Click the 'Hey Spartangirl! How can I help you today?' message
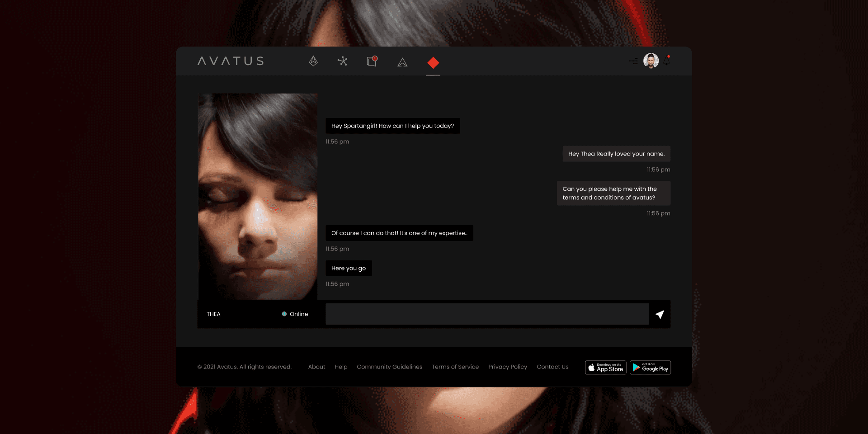This screenshot has width=868, height=434. tap(393, 126)
